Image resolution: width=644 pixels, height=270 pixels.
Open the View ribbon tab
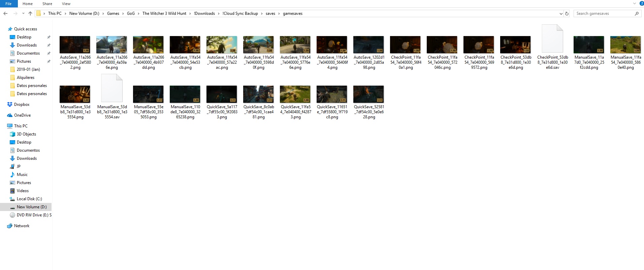pyautogui.click(x=66, y=4)
